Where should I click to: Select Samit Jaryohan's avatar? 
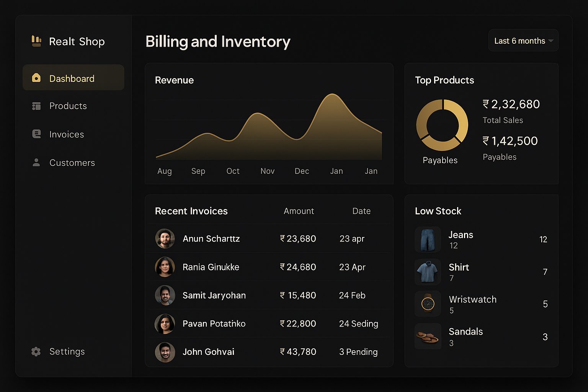point(165,295)
